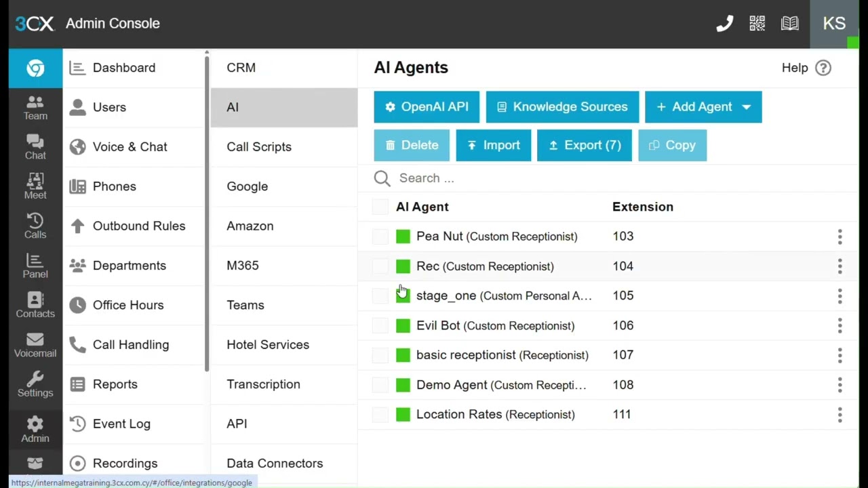This screenshot has height=488, width=868.
Task: Open Outbound Rules in the admin menu
Action: (134, 226)
